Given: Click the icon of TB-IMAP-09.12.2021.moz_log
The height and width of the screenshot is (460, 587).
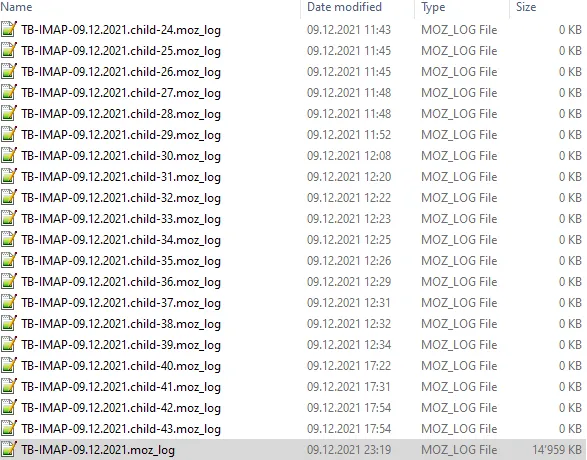Looking at the screenshot, I should [x=9, y=449].
